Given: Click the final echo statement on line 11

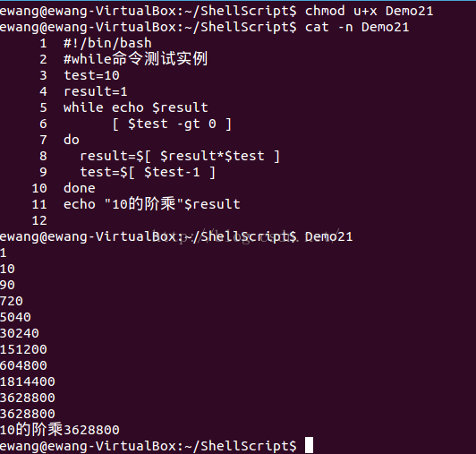Looking at the screenshot, I should (x=152, y=204).
